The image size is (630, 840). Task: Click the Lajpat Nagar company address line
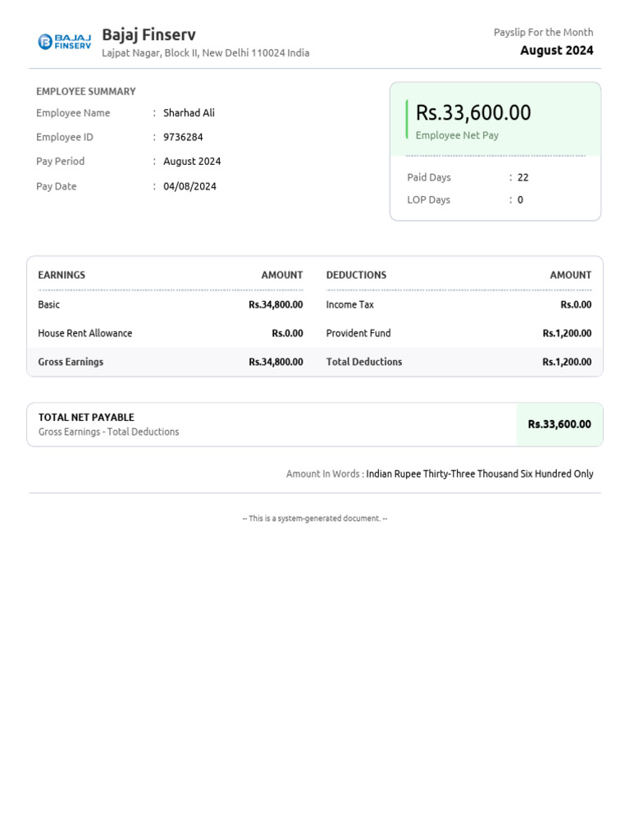(206, 53)
